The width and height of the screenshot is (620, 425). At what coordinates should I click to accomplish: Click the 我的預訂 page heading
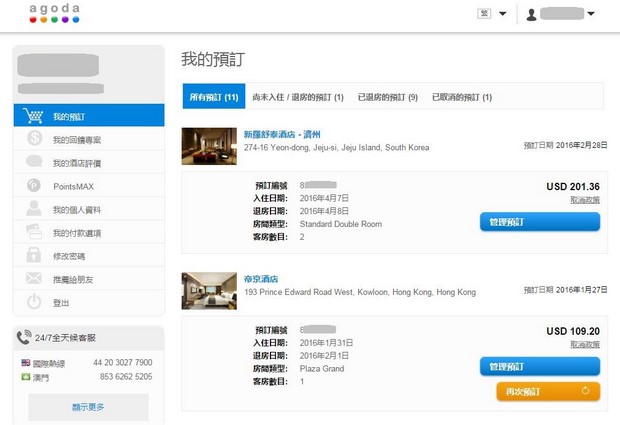point(213,59)
